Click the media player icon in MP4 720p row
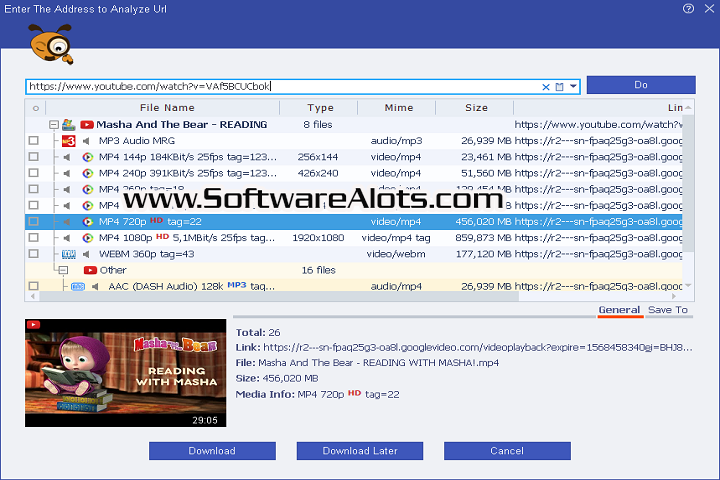Screen dimensions: 720x480 tap(88, 222)
